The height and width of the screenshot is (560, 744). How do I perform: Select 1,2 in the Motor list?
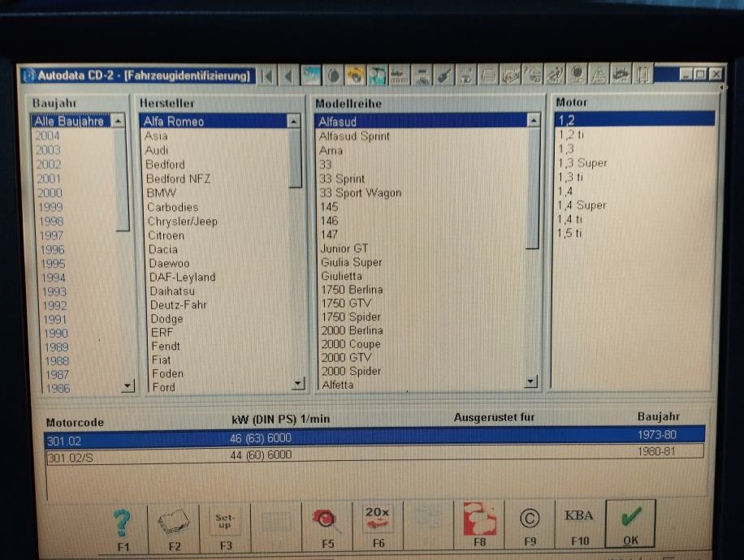(635, 119)
